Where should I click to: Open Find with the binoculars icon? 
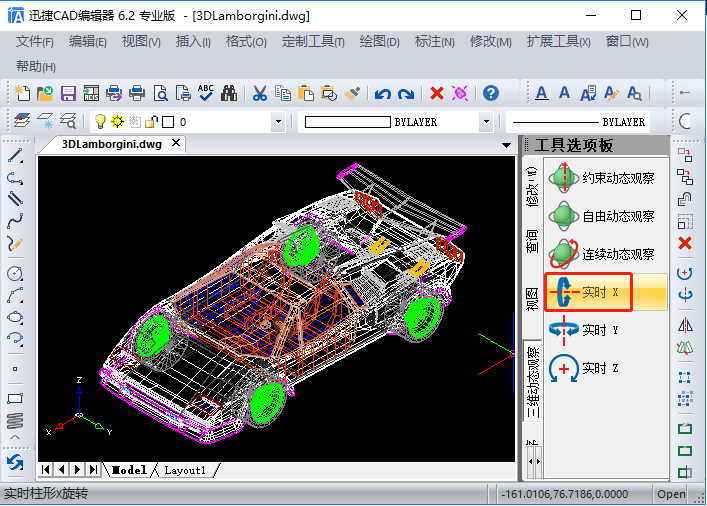point(229,93)
